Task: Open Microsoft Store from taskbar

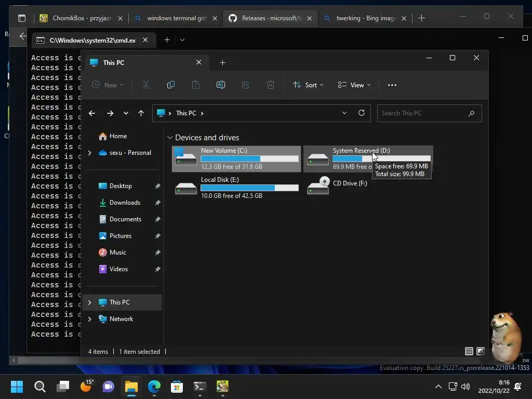Action: click(x=177, y=387)
